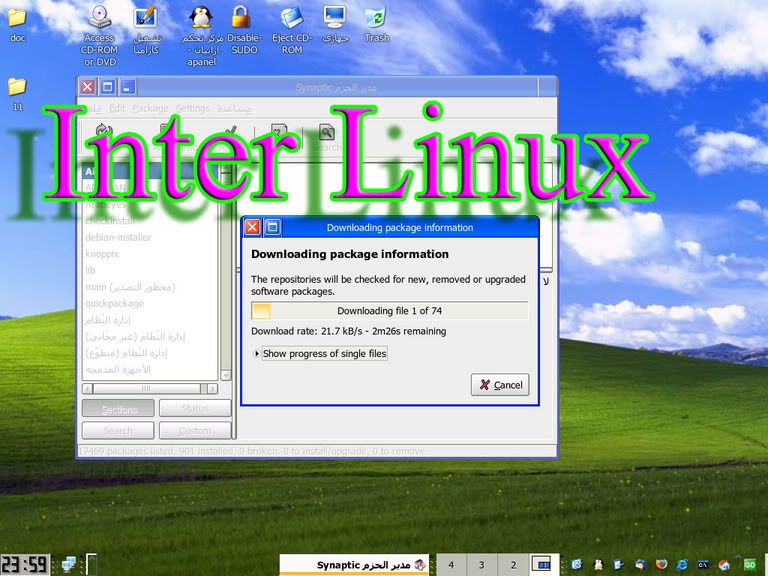The width and height of the screenshot is (768, 576).
Task: Click the Custom filter button in Synaptic
Action: (x=195, y=431)
